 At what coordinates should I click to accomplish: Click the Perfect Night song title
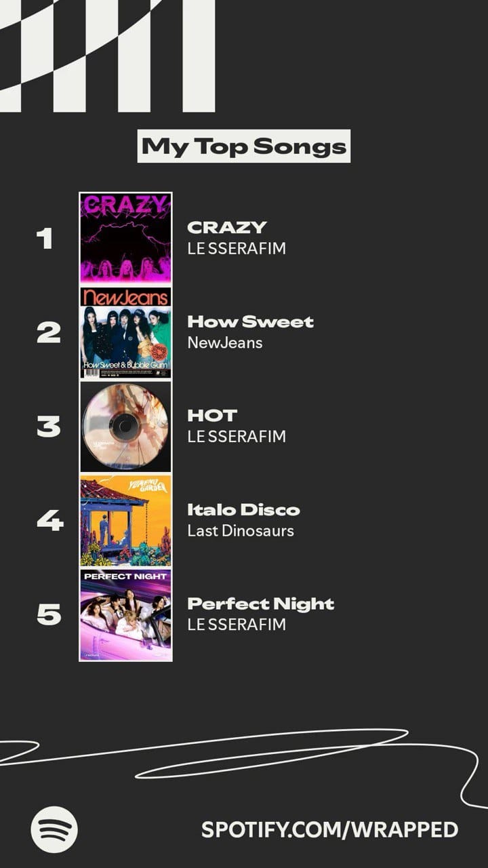point(260,604)
